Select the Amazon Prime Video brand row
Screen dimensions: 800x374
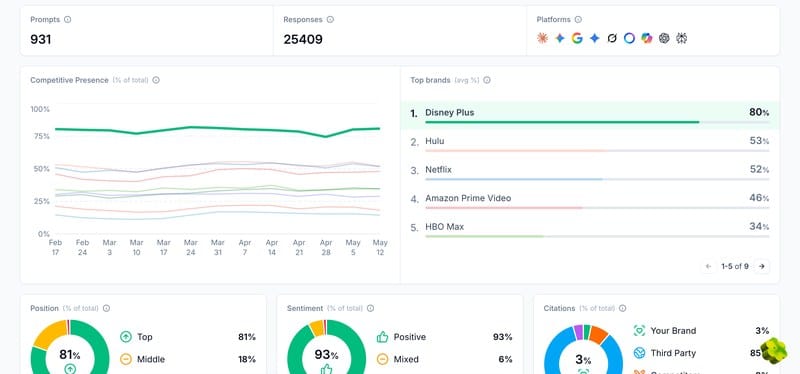pyautogui.click(x=590, y=200)
